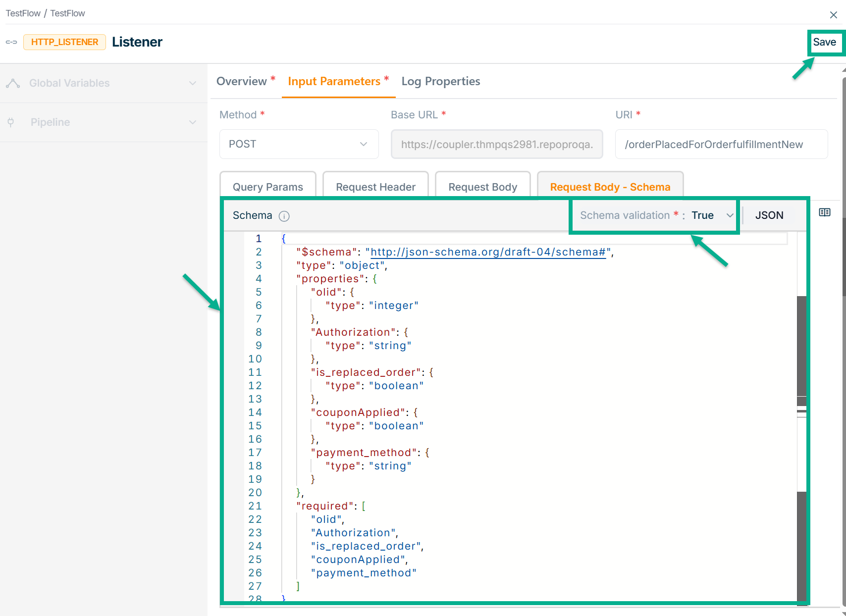
Task: Click the link icon beside HTTP_LISTENER
Action: (x=11, y=42)
